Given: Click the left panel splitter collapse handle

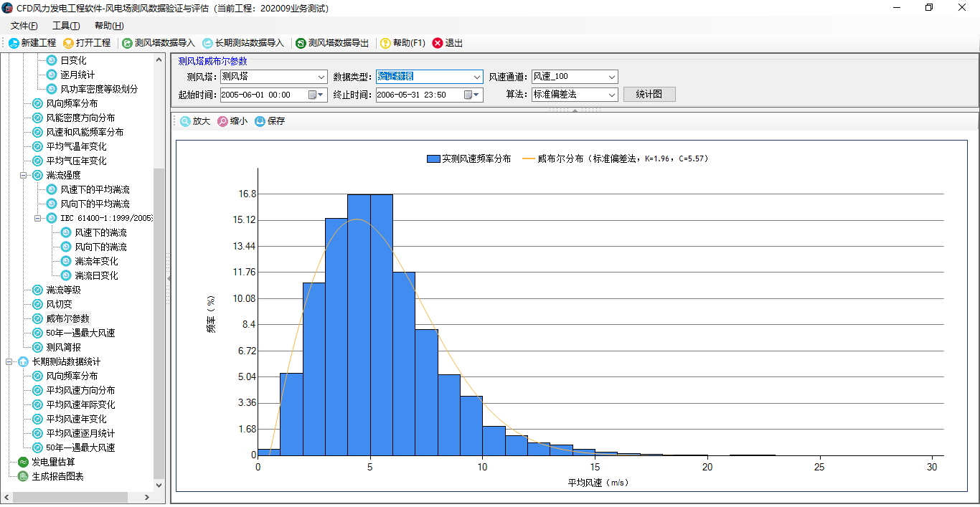Looking at the screenshot, I should click(169, 278).
